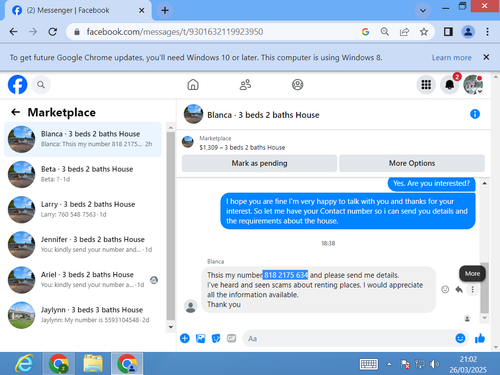Click the Facebook logo icon
The image size is (500, 375).
pyautogui.click(x=17, y=85)
